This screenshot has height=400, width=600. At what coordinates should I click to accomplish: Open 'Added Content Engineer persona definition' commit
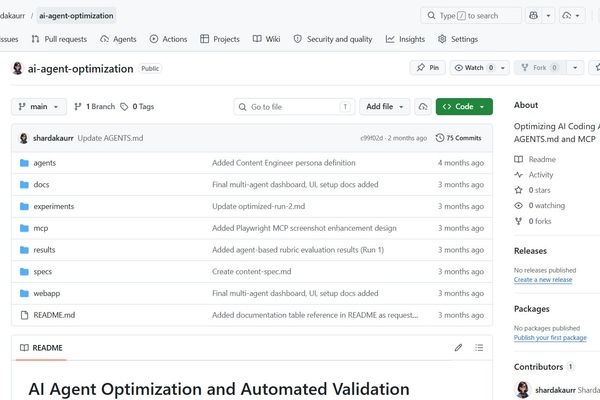coord(284,163)
